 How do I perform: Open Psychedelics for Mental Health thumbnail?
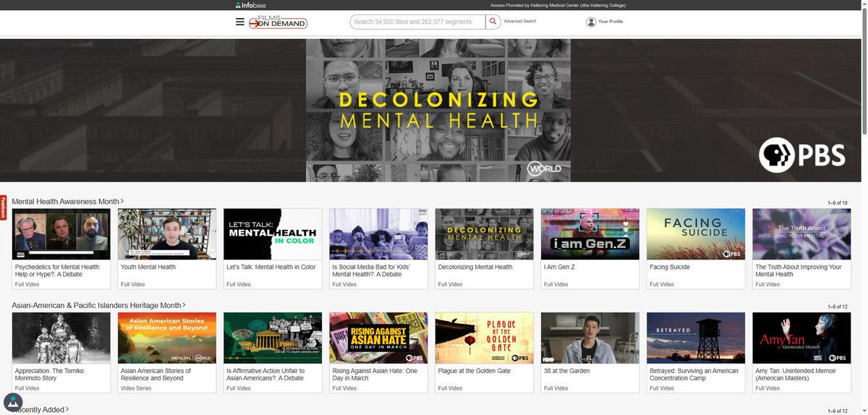click(61, 234)
